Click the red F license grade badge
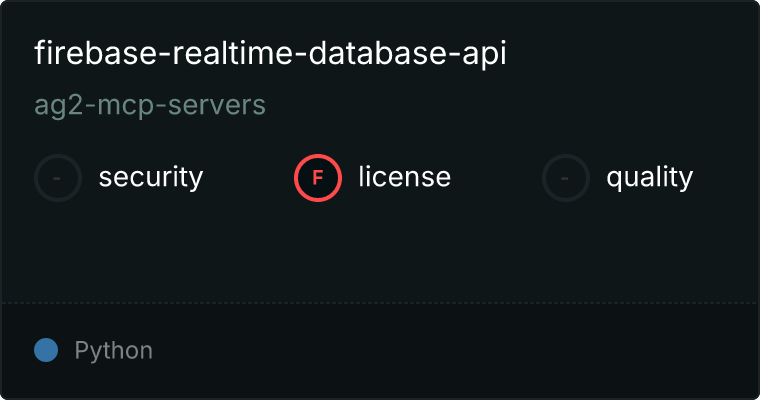Image resolution: width=760 pixels, height=400 pixels. (318, 178)
